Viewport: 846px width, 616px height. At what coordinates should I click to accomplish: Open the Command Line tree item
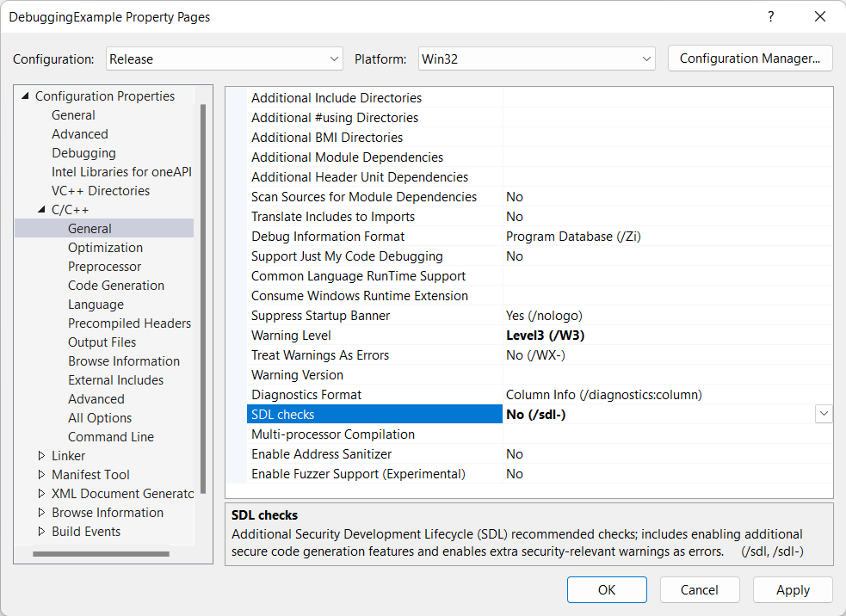pos(110,437)
